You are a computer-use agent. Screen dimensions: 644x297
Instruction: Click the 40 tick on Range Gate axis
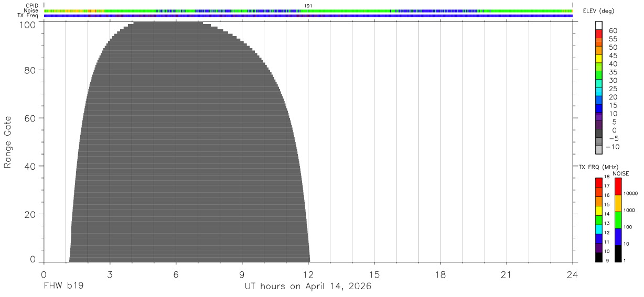[31, 166]
